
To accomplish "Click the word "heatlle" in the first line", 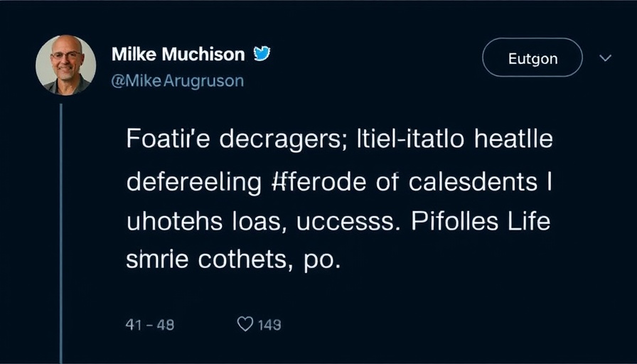I will tap(506, 140).
